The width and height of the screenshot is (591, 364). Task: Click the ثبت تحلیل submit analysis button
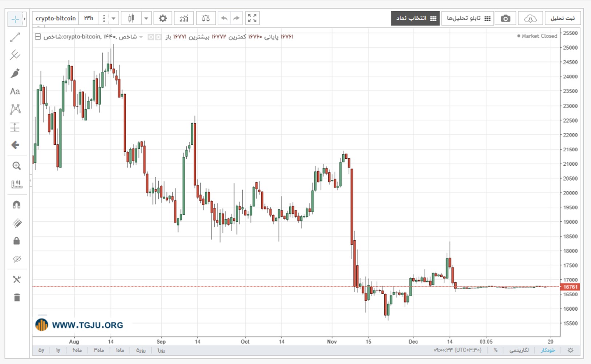[563, 18]
